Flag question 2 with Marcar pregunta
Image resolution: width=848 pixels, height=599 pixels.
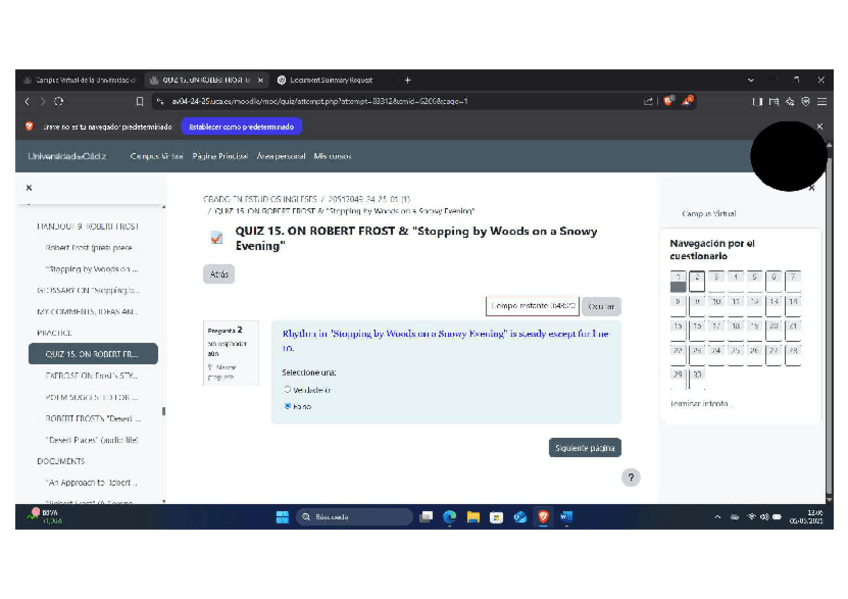point(222,371)
